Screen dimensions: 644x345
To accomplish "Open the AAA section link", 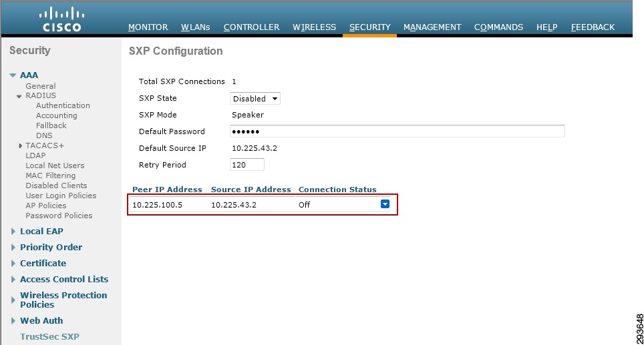I will pyautogui.click(x=29, y=75).
